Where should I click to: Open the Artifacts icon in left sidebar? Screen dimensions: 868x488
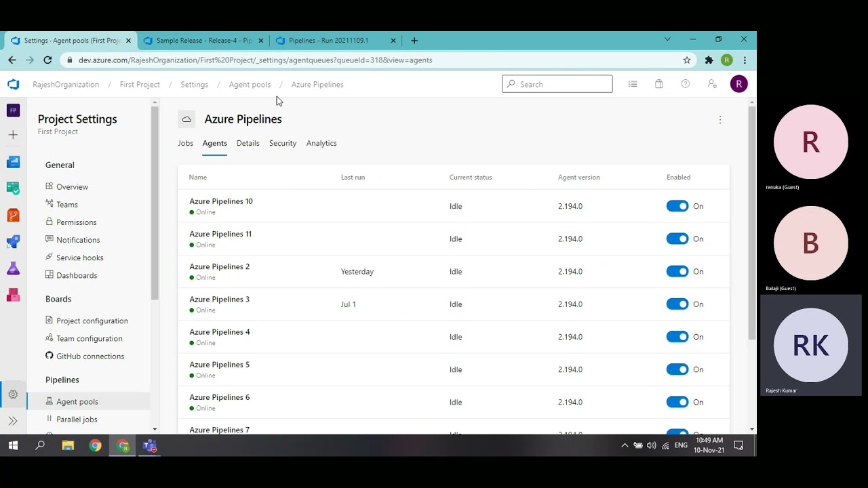13,295
